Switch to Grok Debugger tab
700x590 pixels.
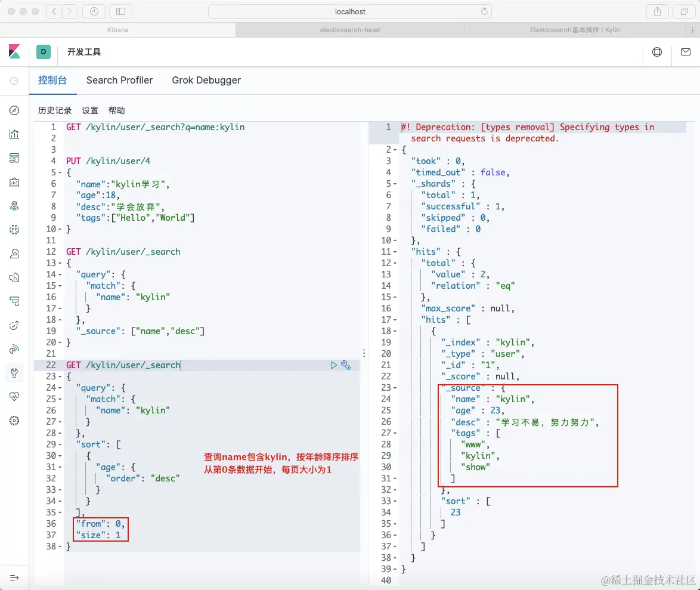pyautogui.click(x=206, y=81)
